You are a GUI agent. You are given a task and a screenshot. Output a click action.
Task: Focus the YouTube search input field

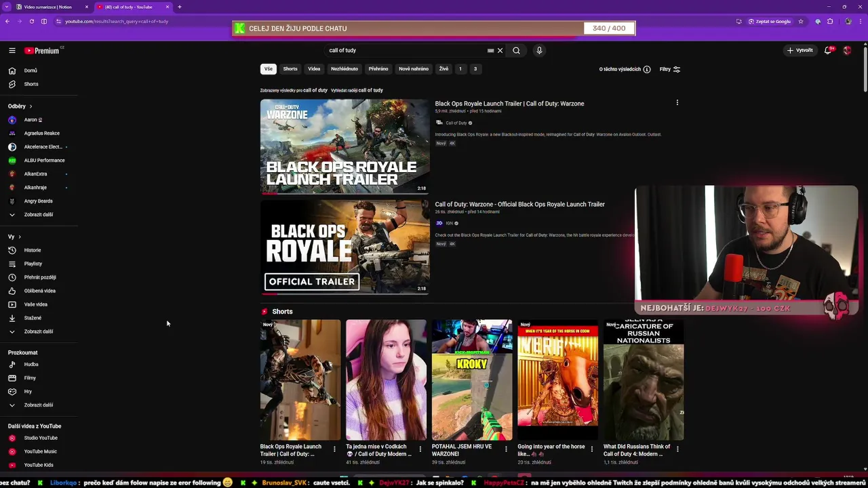pos(406,50)
